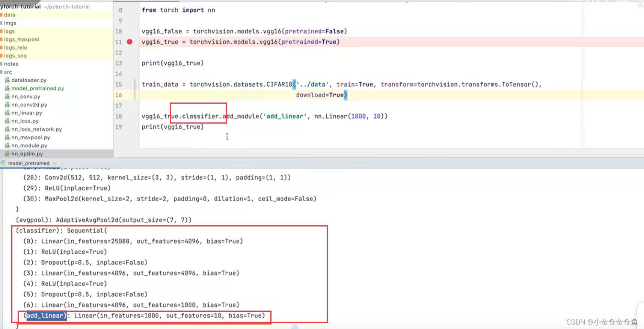Select the imgs folder
This screenshot has height=329, width=644.
pos(10,23)
